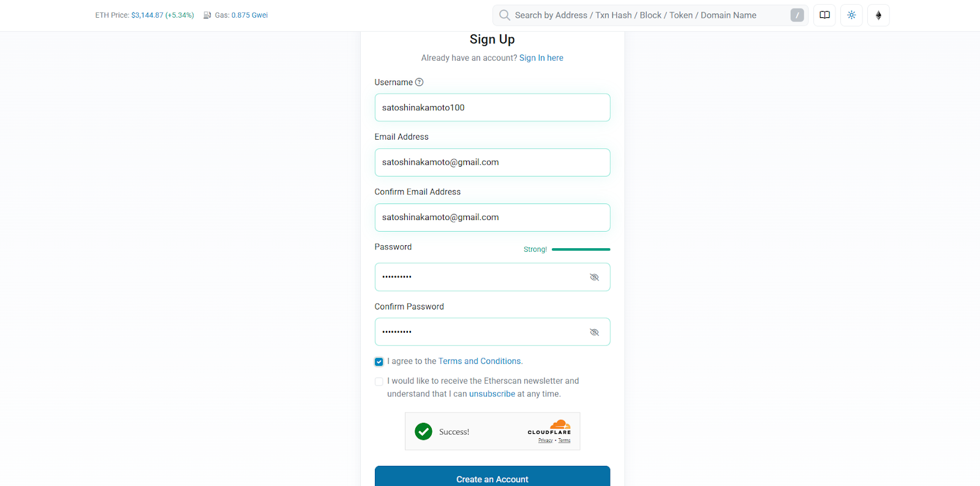The image size is (980, 486).
Task: Show the Confirm Password field text
Action: tap(594, 332)
